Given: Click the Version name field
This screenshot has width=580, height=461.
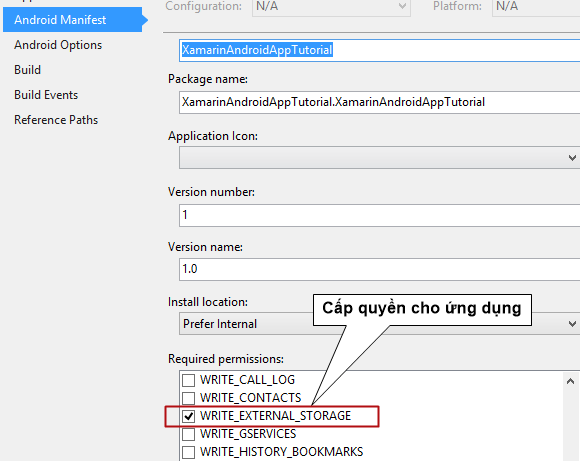Looking at the screenshot, I should (x=380, y=269).
